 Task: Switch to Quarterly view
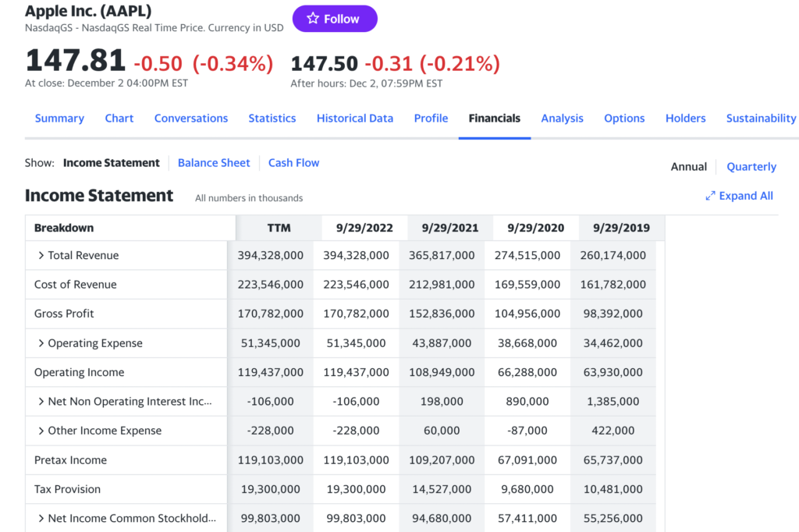pos(751,166)
